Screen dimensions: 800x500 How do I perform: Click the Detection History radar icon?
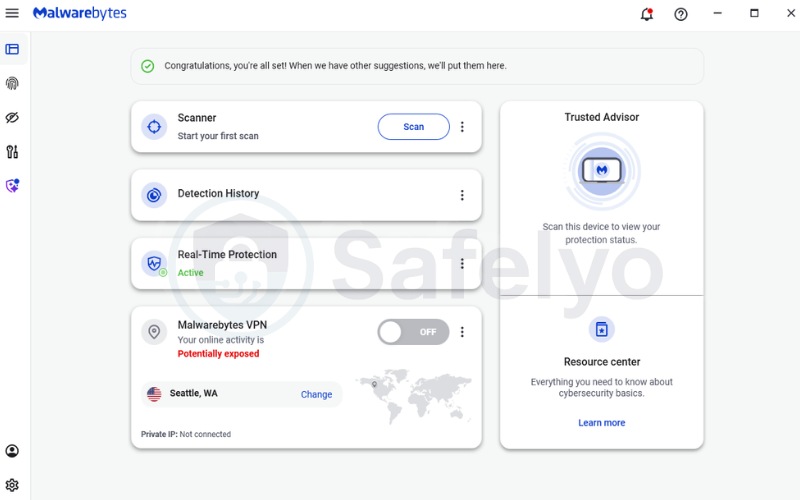point(154,195)
